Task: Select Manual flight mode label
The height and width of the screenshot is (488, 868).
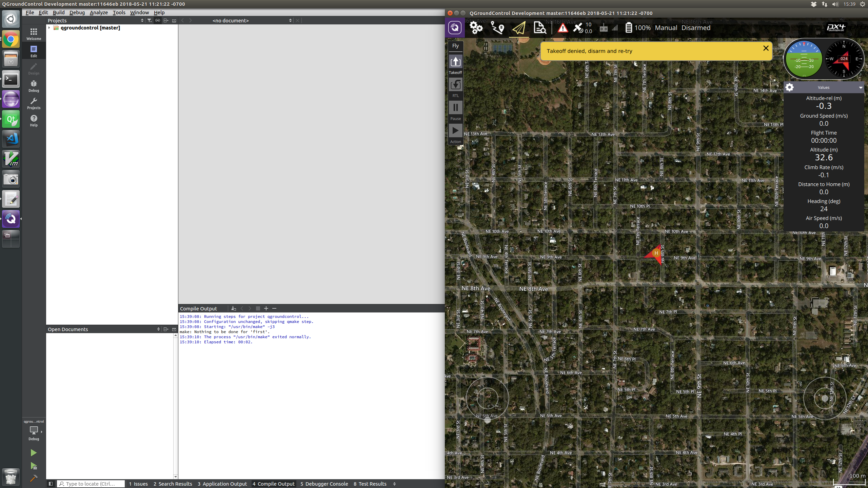Action: click(x=666, y=28)
